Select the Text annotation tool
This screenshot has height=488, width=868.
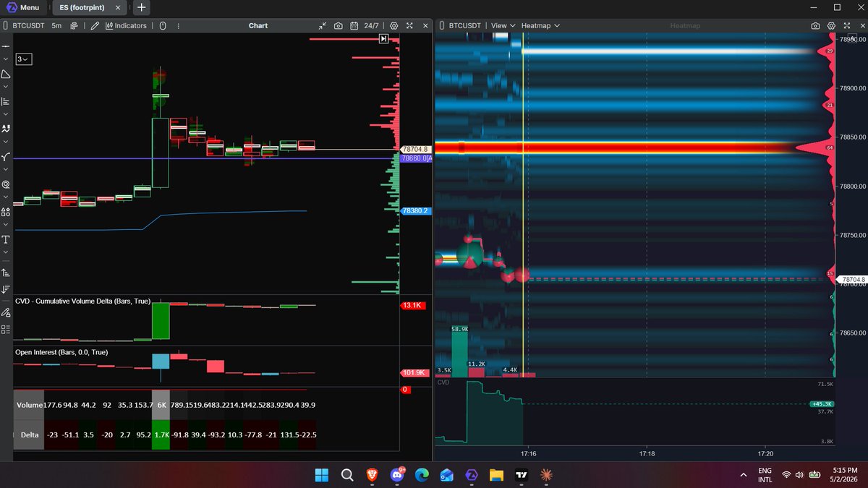click(x=6, y=239)
